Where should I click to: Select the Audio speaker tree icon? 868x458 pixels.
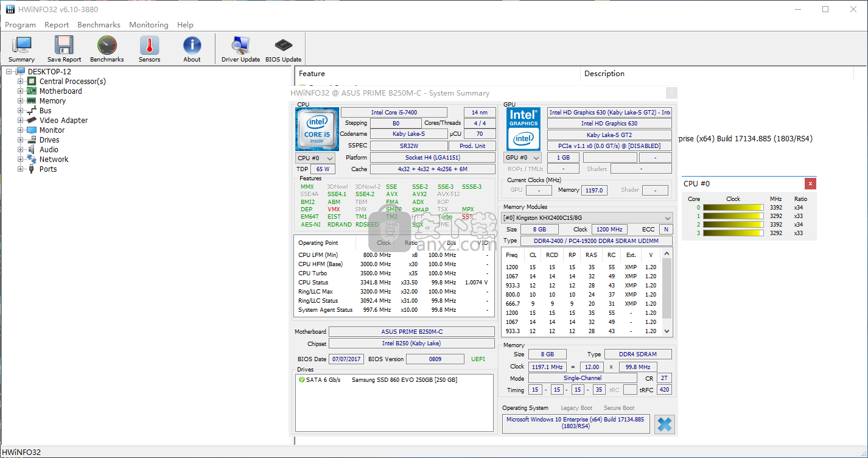pyautogui.click(x=32, y=149)
